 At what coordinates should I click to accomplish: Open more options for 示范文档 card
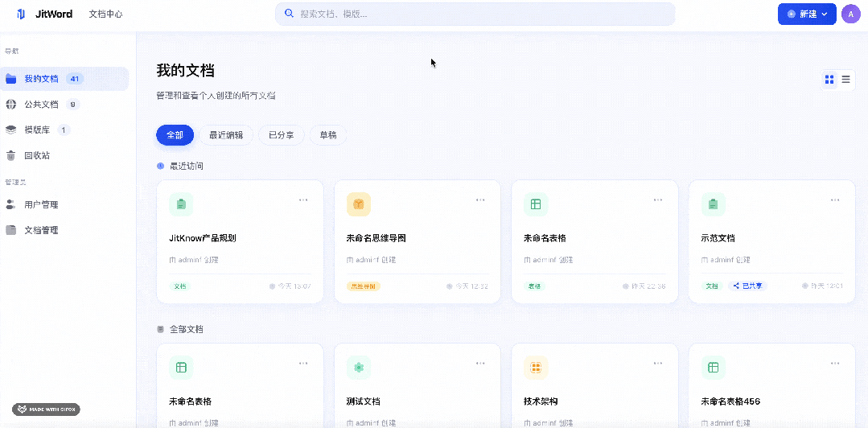tap(835, 200)
